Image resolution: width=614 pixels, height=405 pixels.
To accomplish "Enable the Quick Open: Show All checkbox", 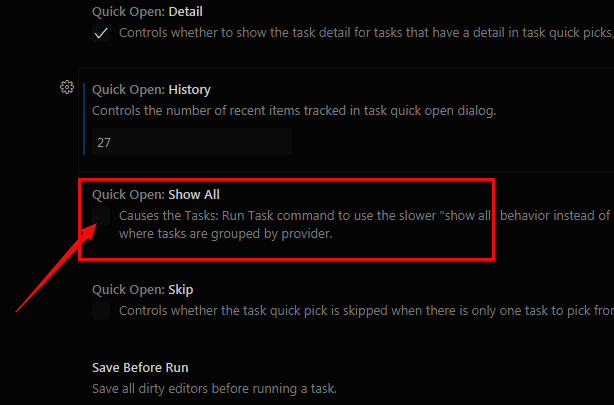I will (101, 215).
